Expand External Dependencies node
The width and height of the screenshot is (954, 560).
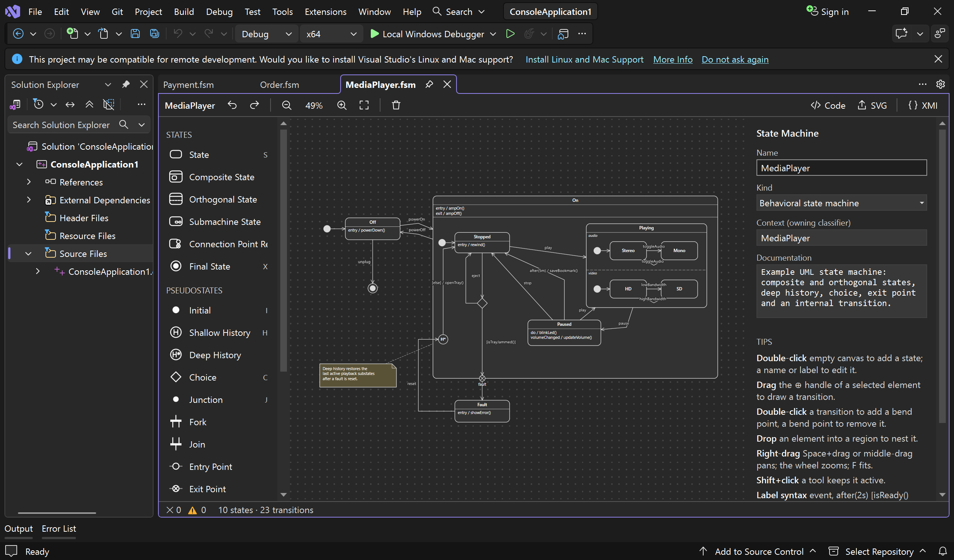[x=29, y=200]
